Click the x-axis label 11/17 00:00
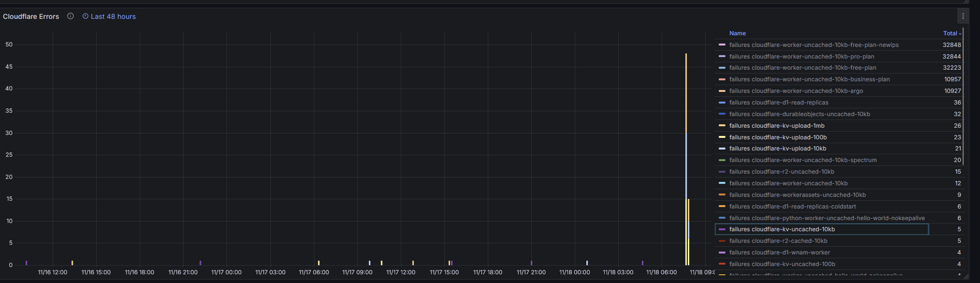 [x=227, y=272]
